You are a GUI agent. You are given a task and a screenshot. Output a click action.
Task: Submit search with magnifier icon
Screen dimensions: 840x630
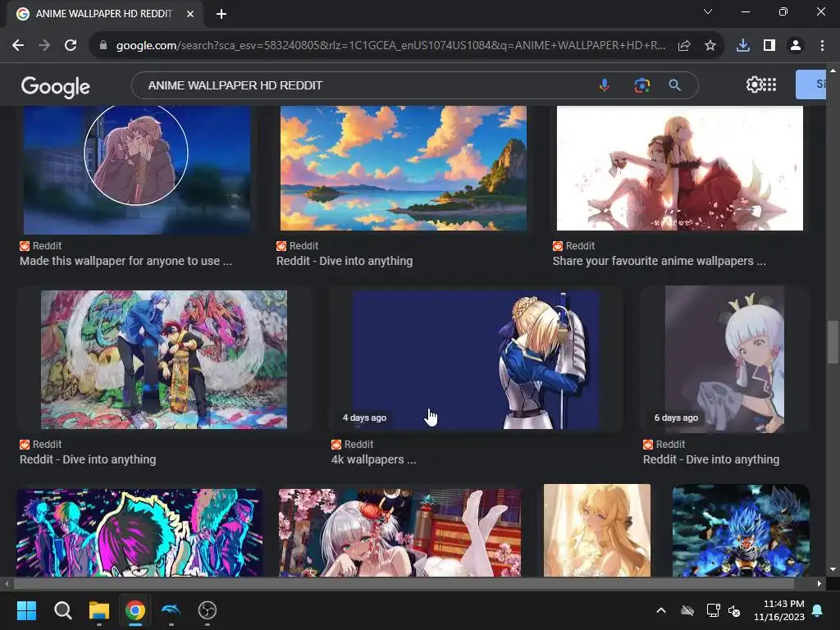[x=675, y=85]
